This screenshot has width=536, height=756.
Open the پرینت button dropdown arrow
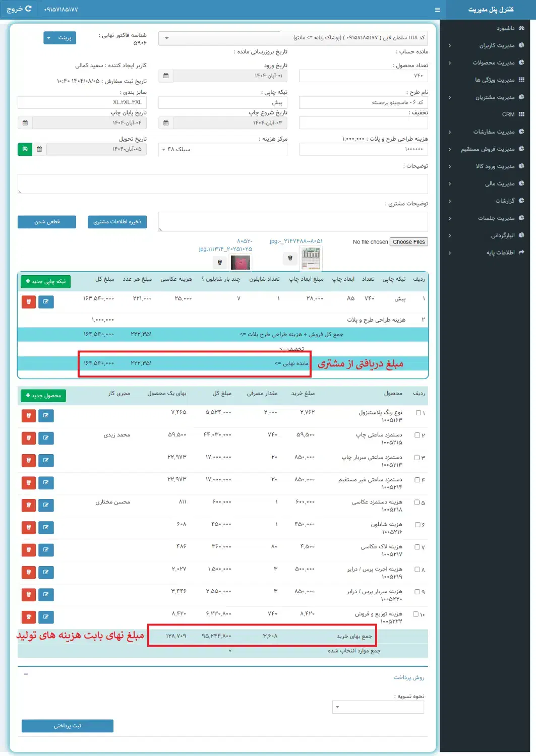coord(49,38)
